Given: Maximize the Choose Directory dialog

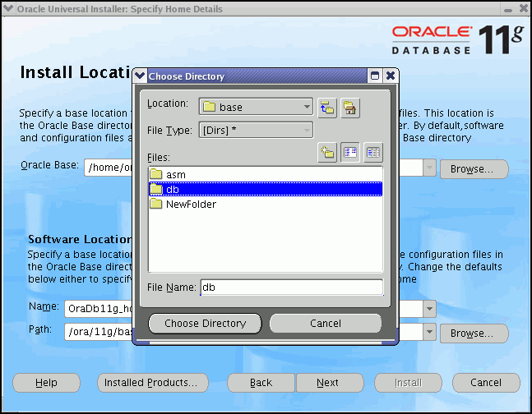Looking at the screenshot, I should point(375,76).
